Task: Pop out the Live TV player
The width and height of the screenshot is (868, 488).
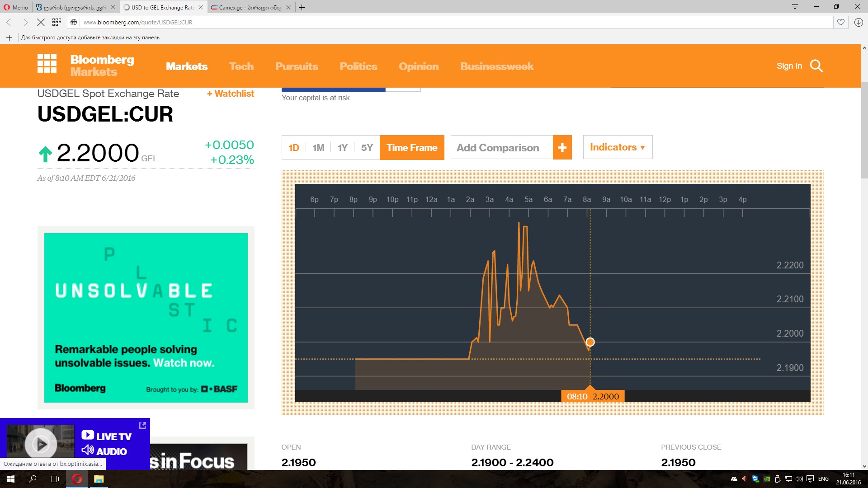Action: 142,425
